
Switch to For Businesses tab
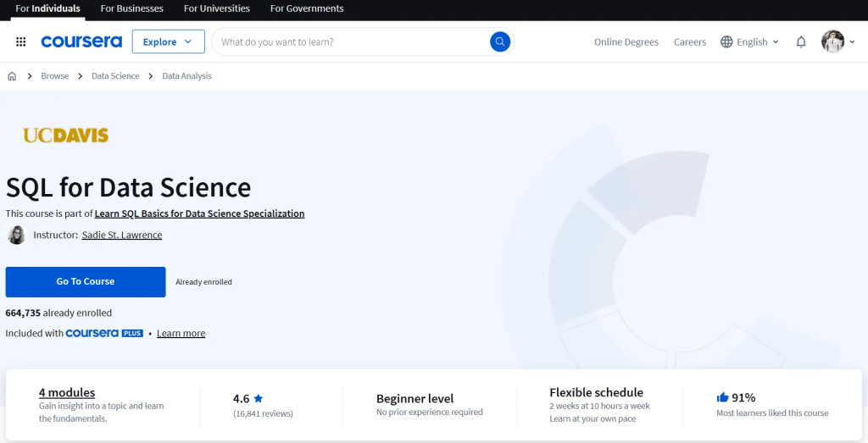click(131, 8)
